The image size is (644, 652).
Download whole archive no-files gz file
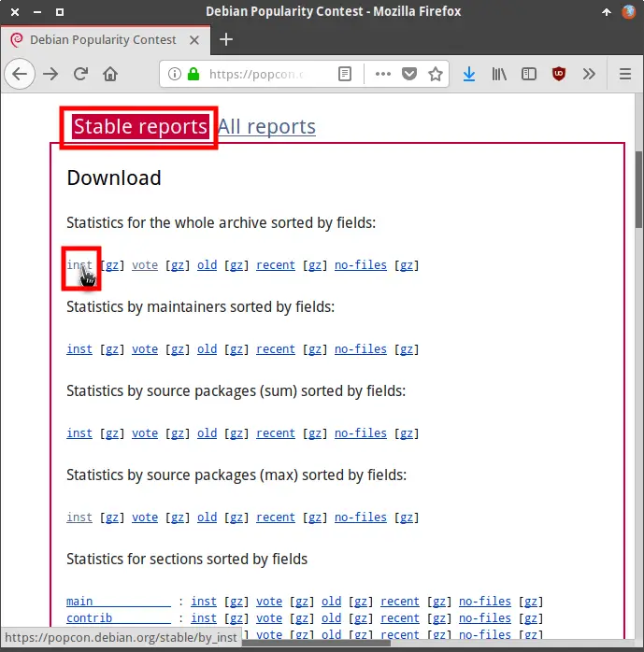pyautogui.click(x=407, y=265)
